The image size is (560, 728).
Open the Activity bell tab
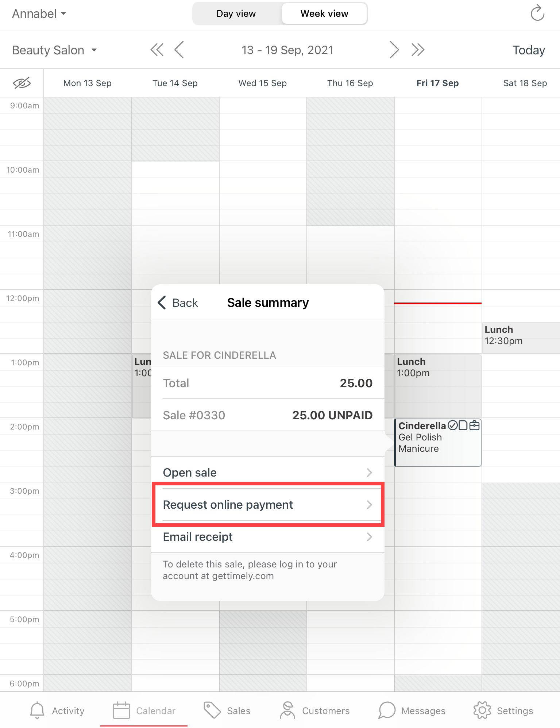coord(57,710)
